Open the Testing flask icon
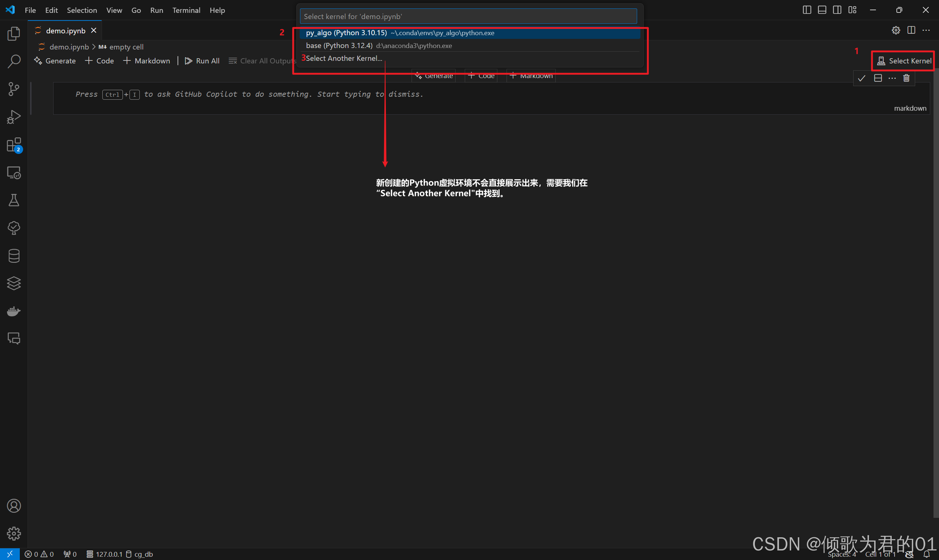Image resolution: width=939 pixels, height=560 pixels. click(14, 200)
